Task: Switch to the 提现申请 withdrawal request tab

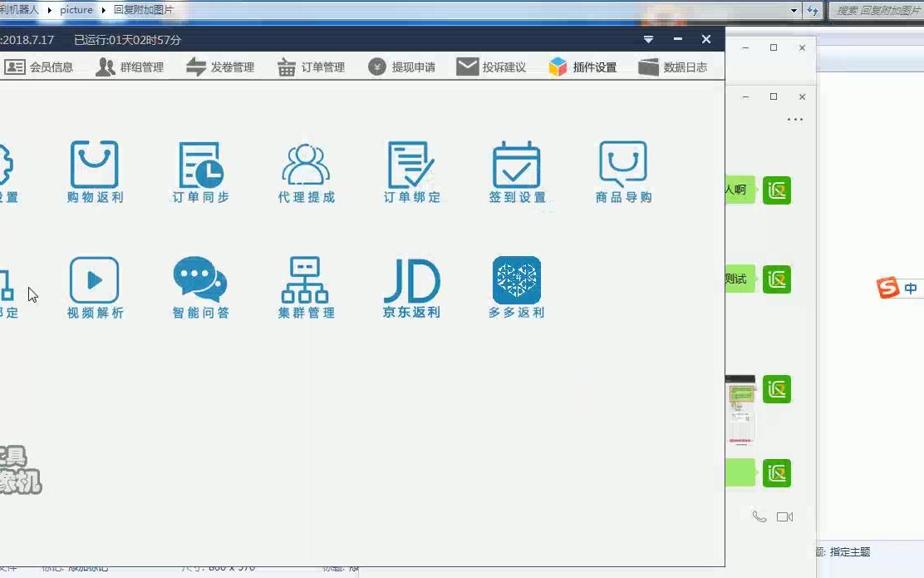Action: 402,67
